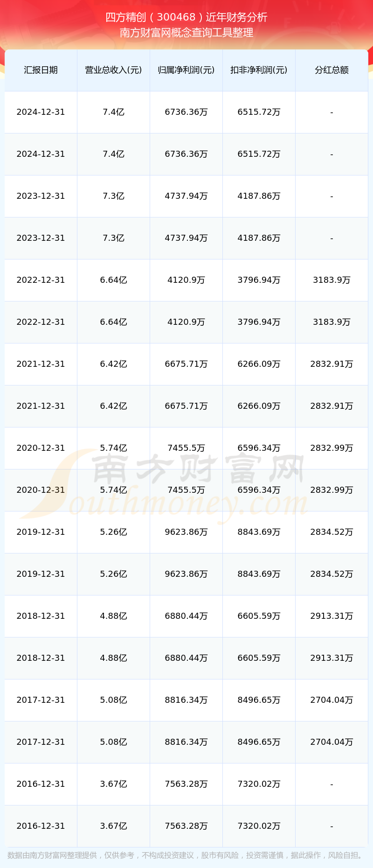Click the footer disclaimer text
This screenshot has height=868, width=373.
pyautogui.click(x=186, y=855)
